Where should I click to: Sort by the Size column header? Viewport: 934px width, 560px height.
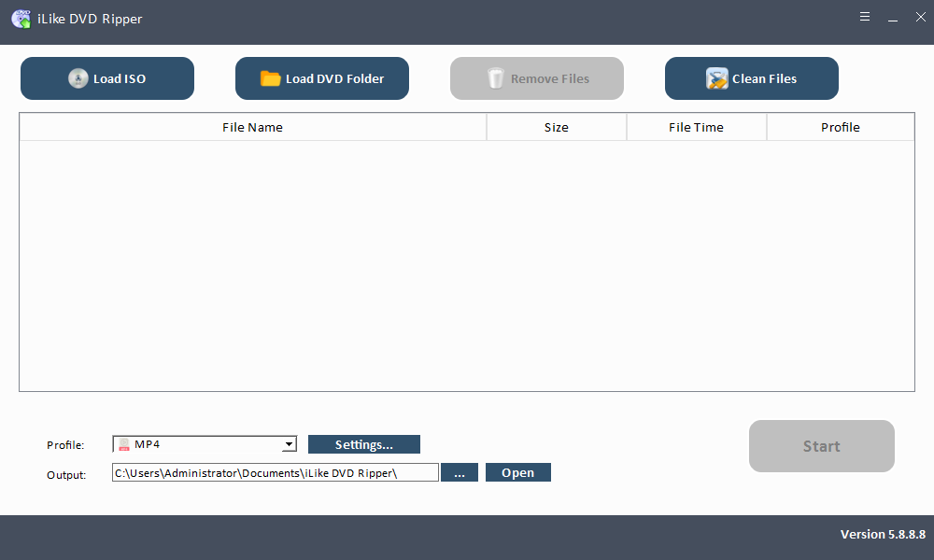click(557, 127)
